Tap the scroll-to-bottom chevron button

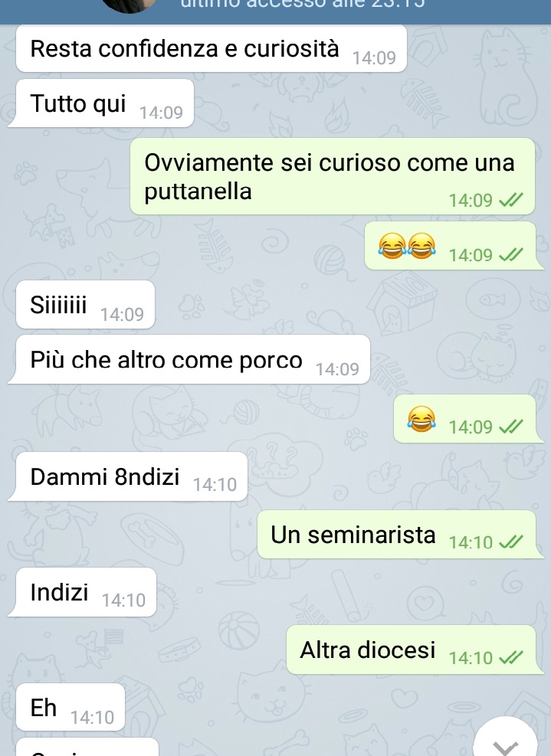click(505, 738)
